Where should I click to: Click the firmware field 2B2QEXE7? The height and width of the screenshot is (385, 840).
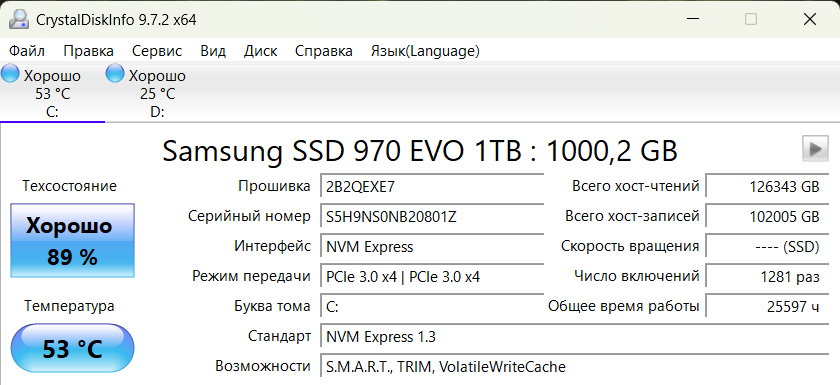coord(432,187)
